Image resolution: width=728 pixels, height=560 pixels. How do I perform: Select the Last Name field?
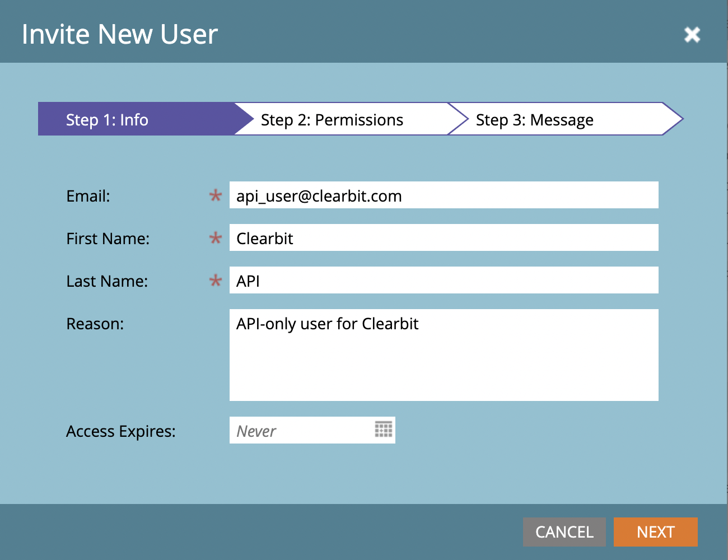[x=444, y=280]
